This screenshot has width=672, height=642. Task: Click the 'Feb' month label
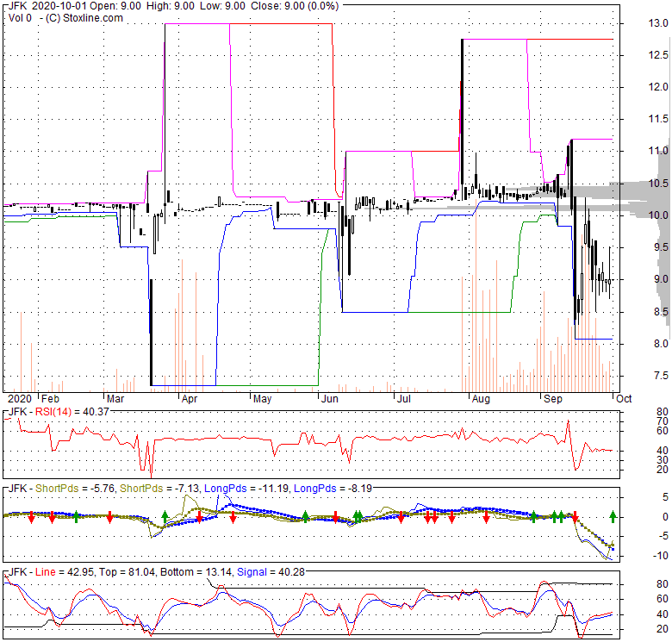(50, 399)
